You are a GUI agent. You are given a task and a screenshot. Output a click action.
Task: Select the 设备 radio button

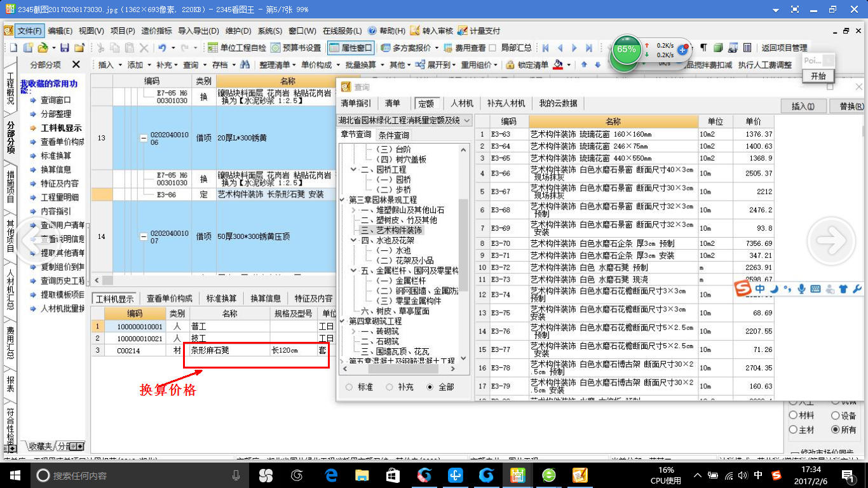coord(835,416)
